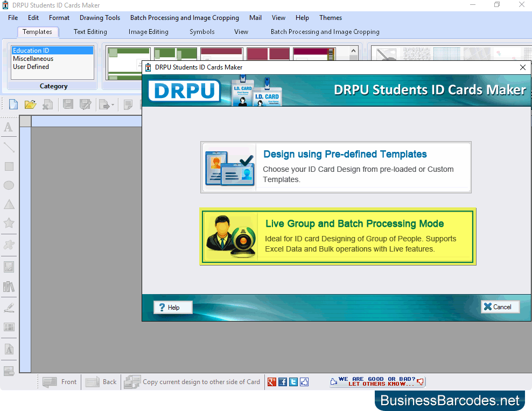Select the Star shape tool
Viewport: 532px width, 411px height.
coord(9,223)
